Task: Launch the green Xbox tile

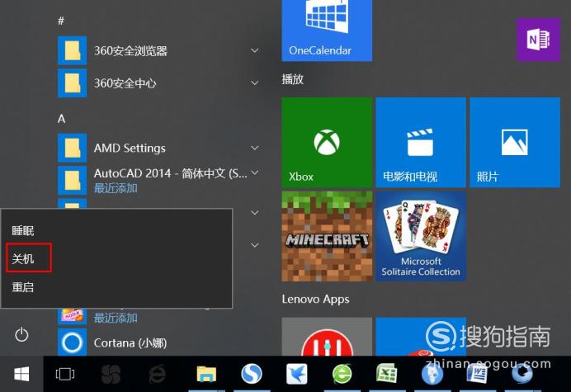Action: click(x=327, y=143)
